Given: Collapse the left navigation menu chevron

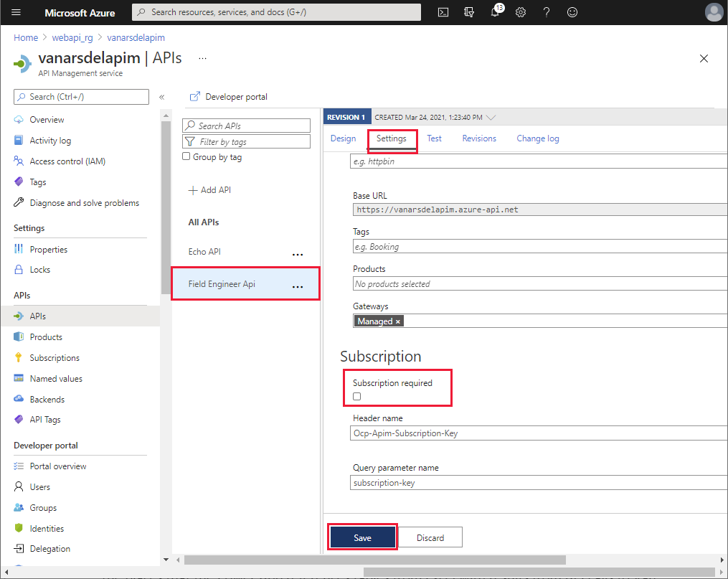Looking at the screenshot, I should tap(161, 97).
